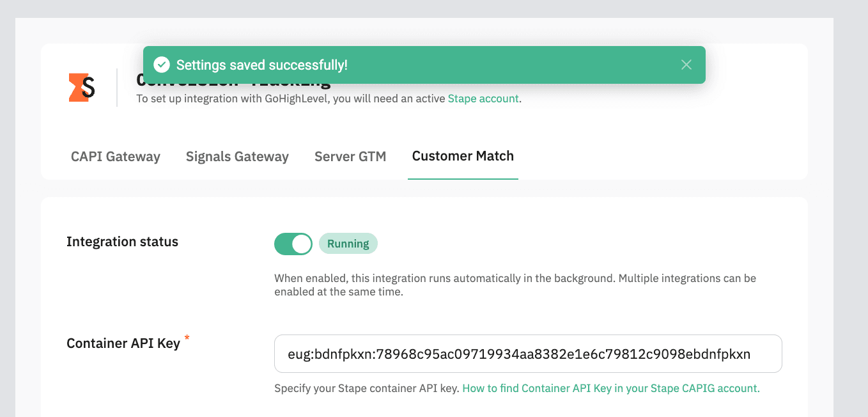Switch to the Signals Gateway tab

237,157
